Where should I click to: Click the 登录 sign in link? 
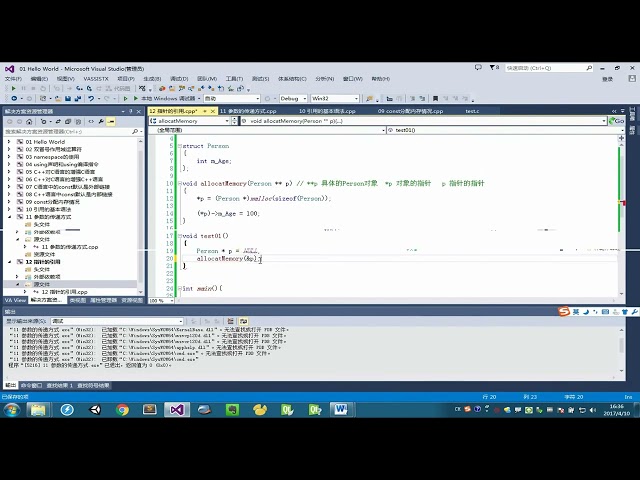click(x=607, y=79)
